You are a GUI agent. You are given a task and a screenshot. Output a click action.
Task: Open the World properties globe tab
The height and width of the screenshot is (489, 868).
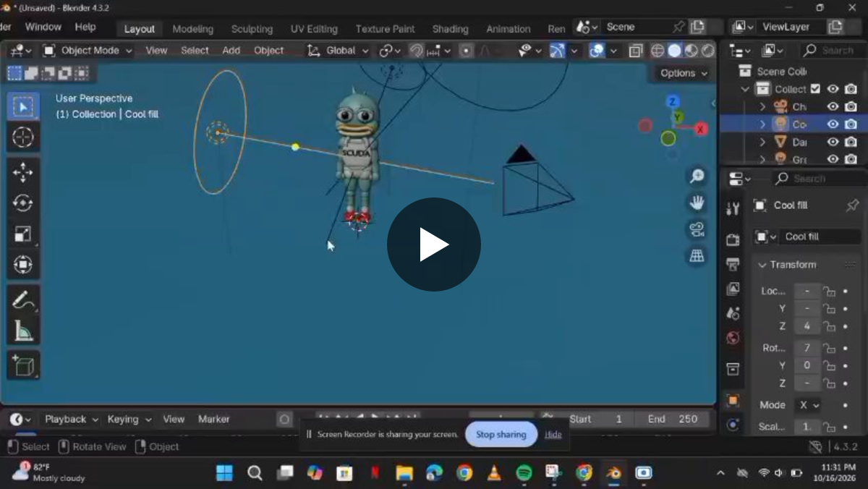point(733,338)
